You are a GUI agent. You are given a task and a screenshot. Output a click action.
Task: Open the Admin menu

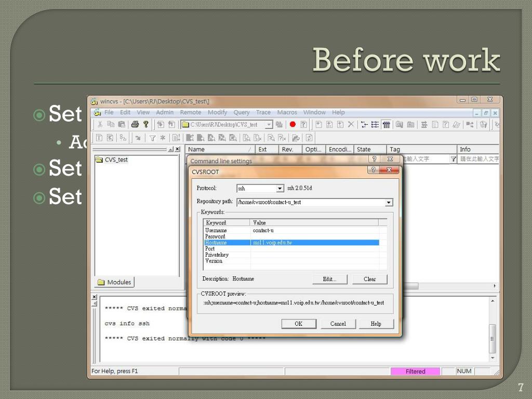coord(165,112)
